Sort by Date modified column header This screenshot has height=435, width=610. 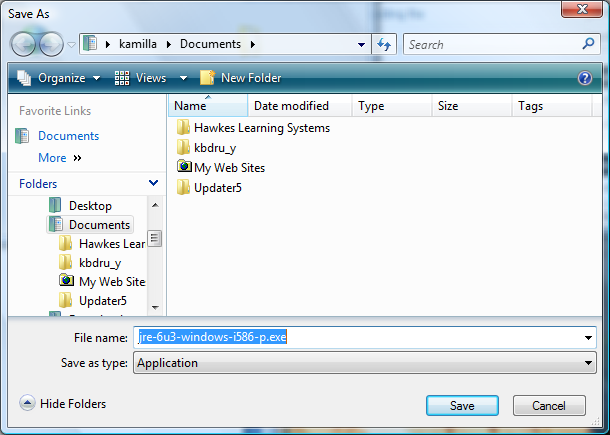tap(291, 106)
